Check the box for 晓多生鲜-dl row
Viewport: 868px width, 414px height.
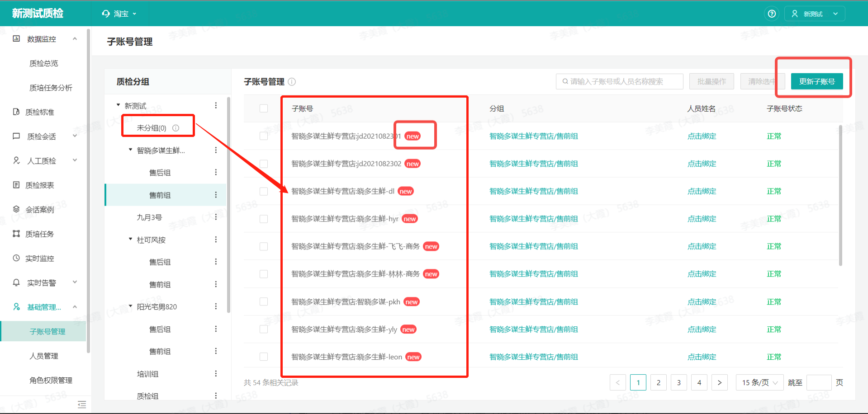264,191
